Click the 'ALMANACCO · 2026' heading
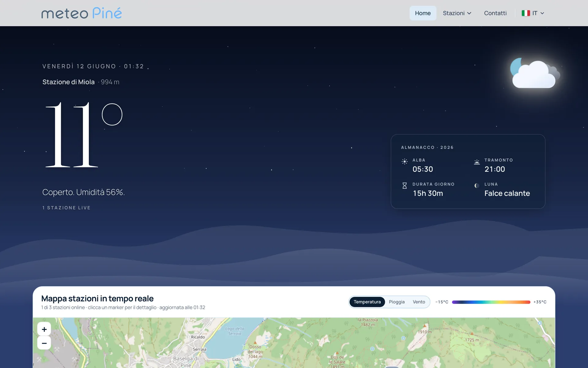Screen dimensions: 588x368 (427, 148)
